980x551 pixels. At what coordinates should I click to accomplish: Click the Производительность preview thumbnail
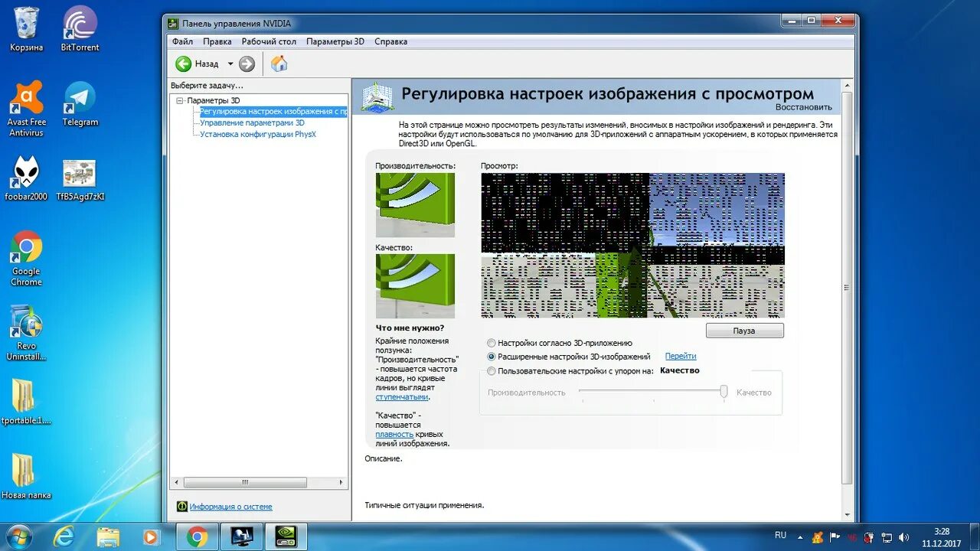[x=415, y=205]
